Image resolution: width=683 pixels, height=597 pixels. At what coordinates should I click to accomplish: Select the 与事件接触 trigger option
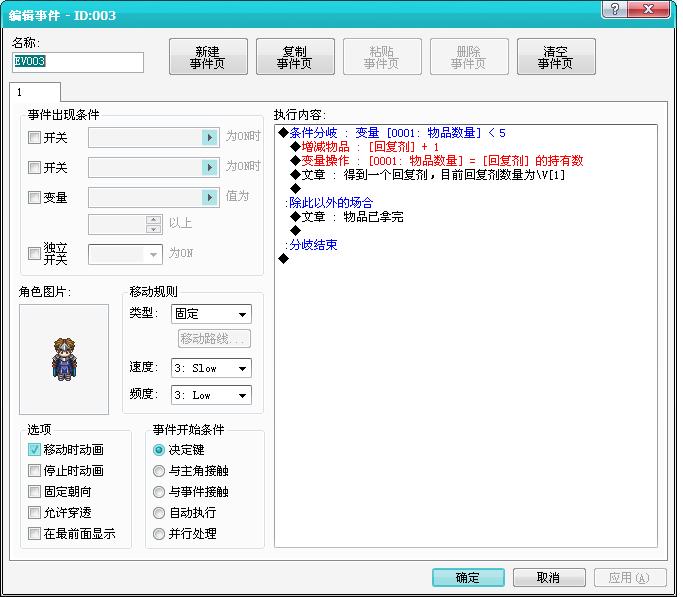click(159, 492)
